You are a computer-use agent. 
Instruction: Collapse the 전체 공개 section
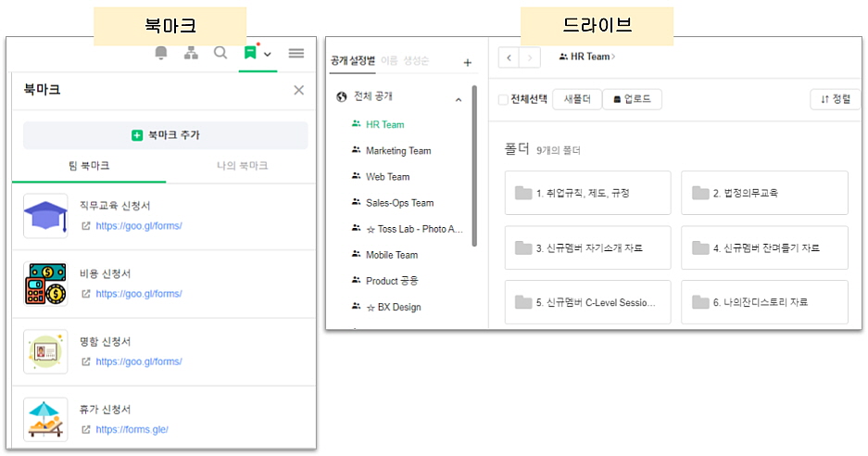(x=458, y=99)
